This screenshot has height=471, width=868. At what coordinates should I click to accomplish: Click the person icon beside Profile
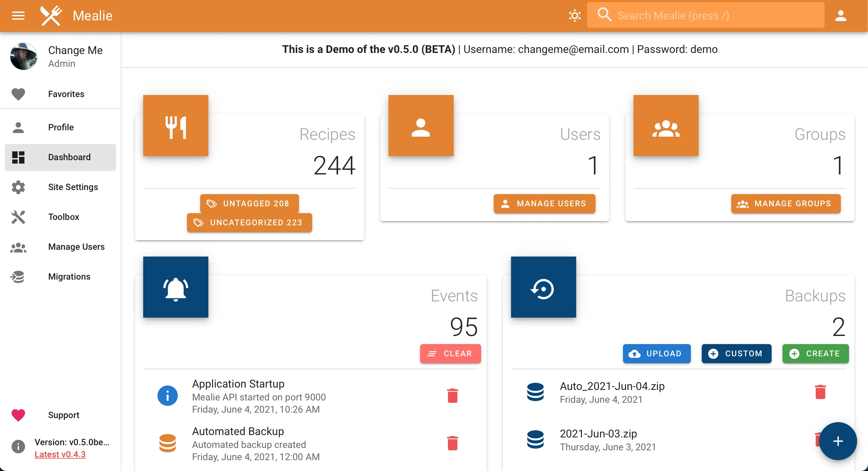[18, 128]
